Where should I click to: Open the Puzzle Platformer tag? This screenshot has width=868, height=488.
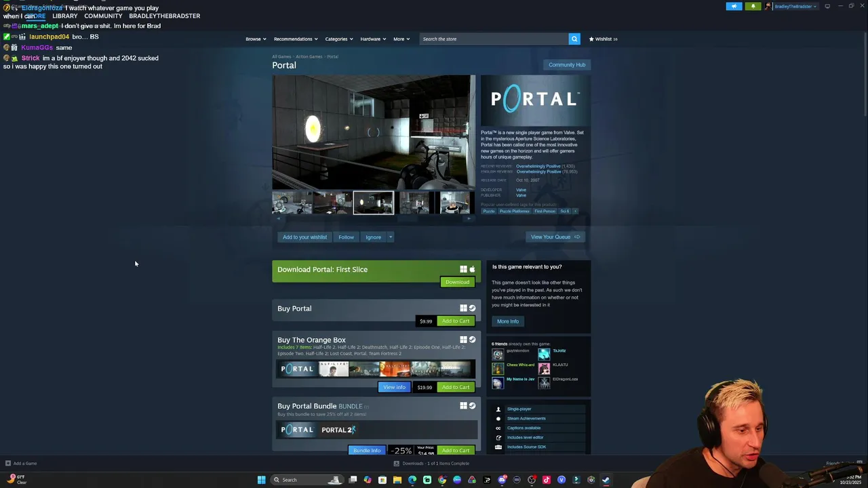(x=515, y=211)
